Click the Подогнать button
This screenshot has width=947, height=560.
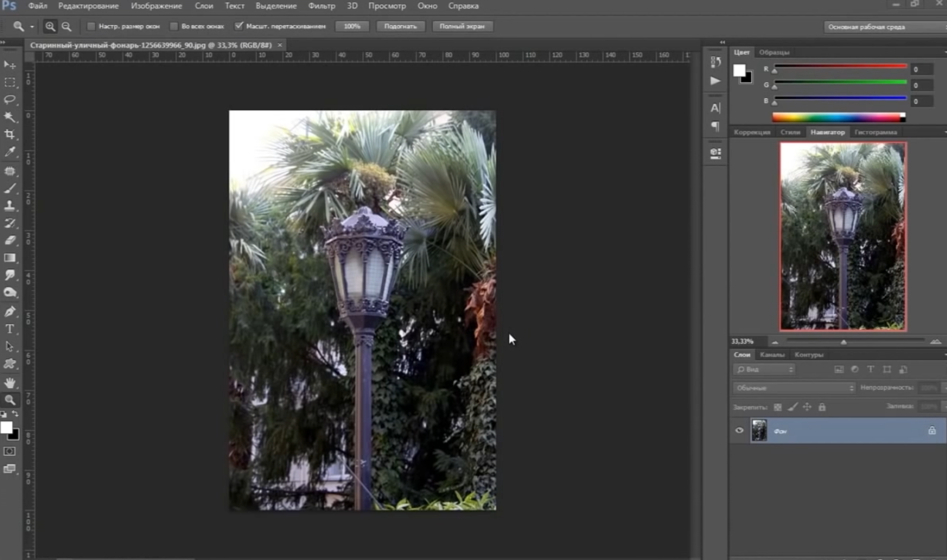click(401, 26)
